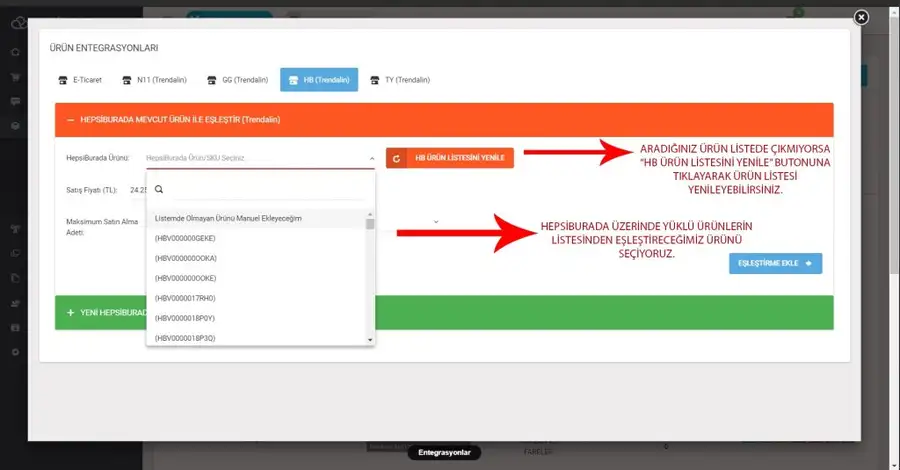Switch to the E-Ticaret tab
The height and width of the screenshot is (470, 900).
coord(80,80)
